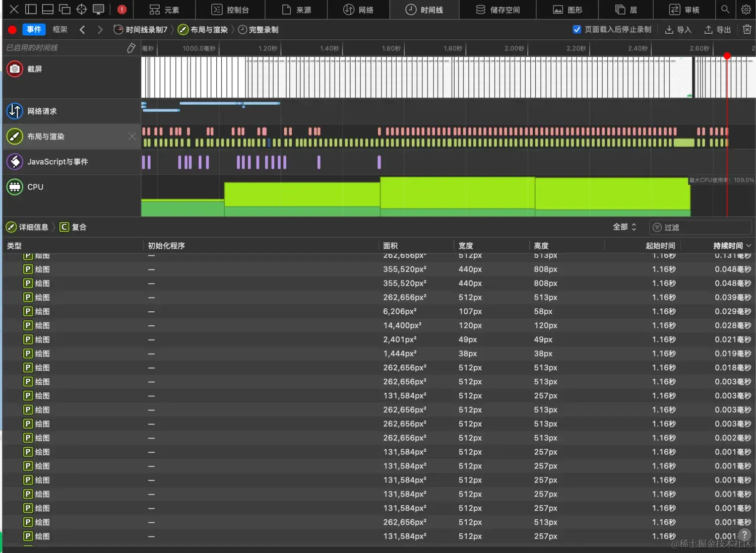Dock inspector to the side icon
This screenshot has height=553, width=756.
[31, 9]
